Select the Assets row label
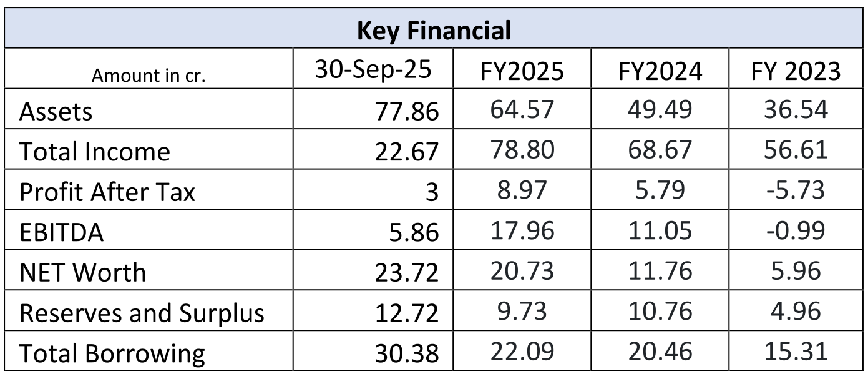This screenshot has height=374, width=868. 56,112
